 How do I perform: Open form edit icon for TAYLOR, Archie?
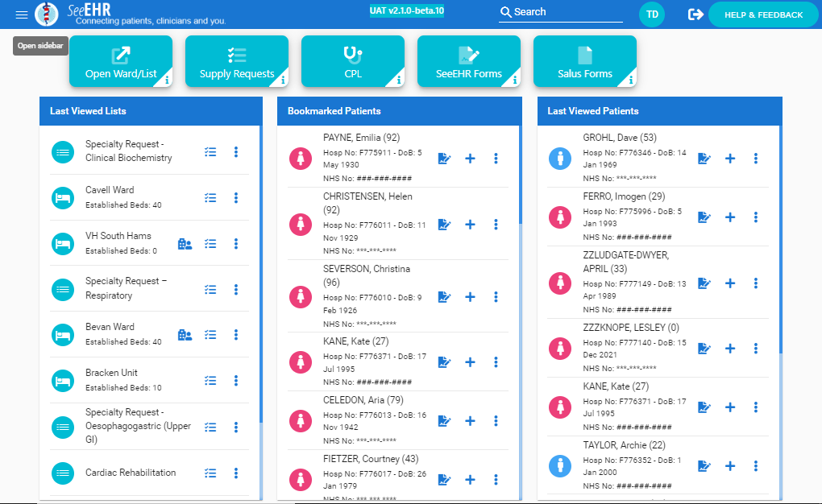coord(704,465)
